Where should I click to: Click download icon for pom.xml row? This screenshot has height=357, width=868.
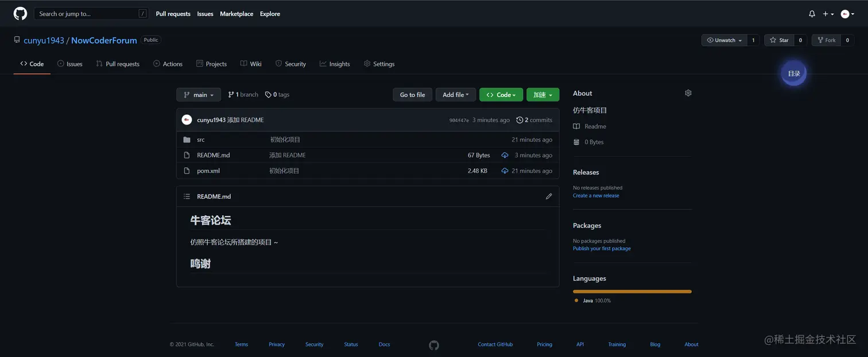point(505,170)
